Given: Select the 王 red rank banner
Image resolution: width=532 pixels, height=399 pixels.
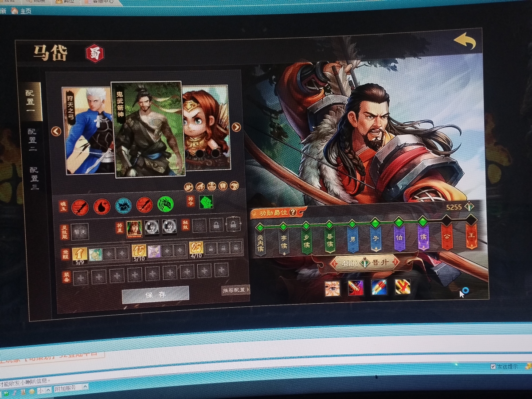Looking at the screenshot, I should [x=471, y=235].
